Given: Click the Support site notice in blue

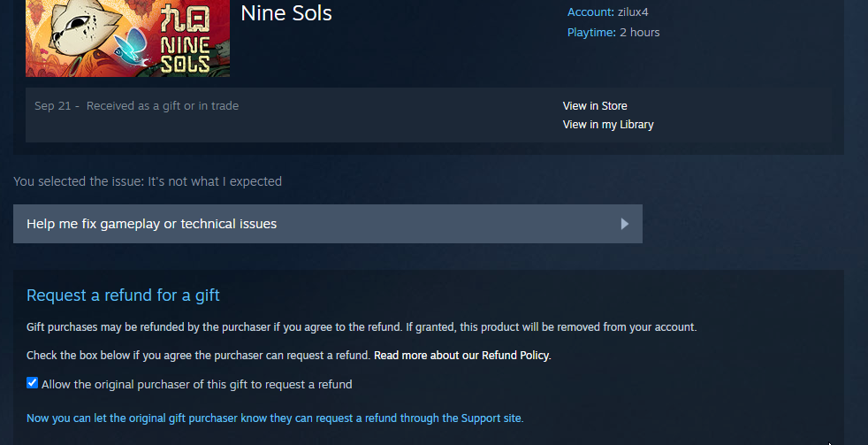Looking at the screenshot, I should click(275, 418).
